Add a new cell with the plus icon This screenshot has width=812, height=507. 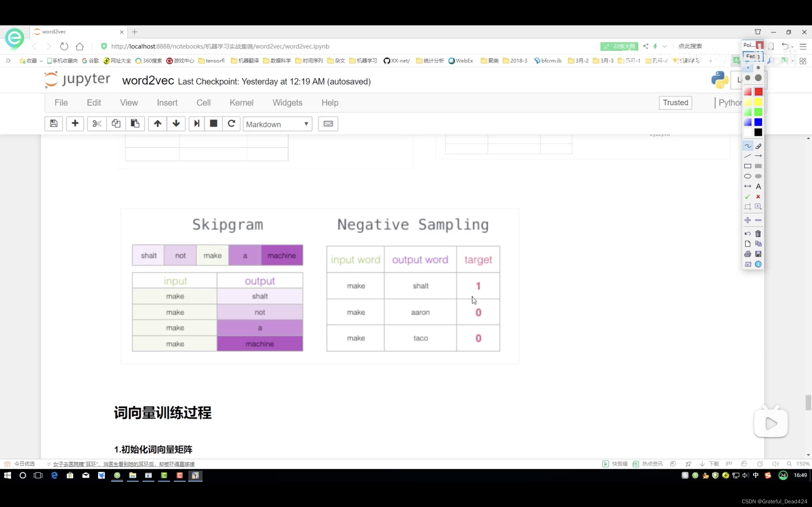pos(75,123)
